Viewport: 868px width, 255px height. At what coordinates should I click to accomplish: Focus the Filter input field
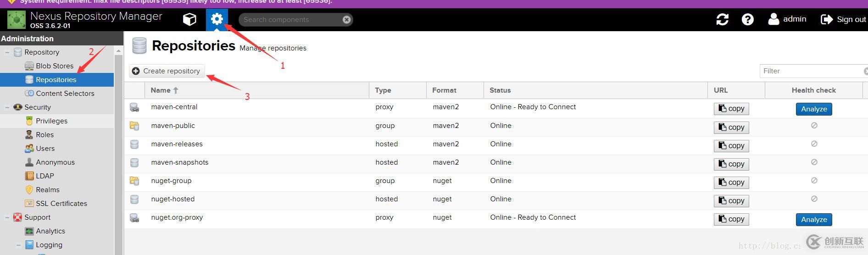(812, 71)
